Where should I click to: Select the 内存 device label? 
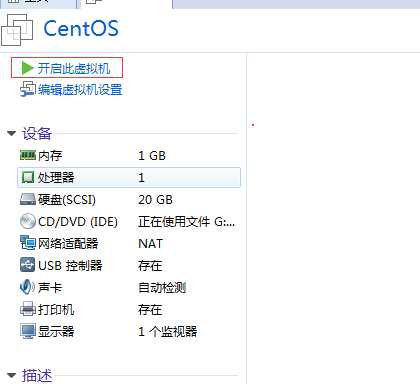coord(50,156)
